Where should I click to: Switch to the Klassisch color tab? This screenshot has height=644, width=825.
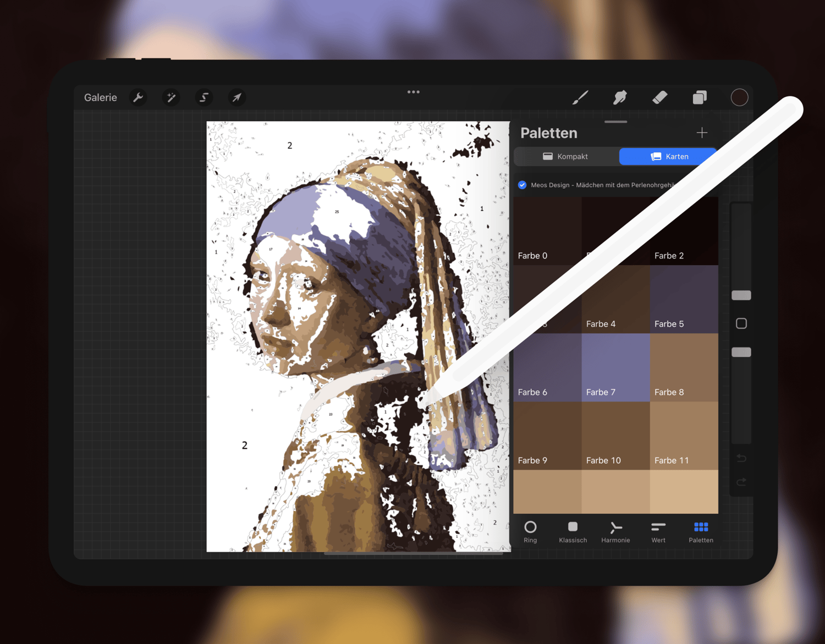pyautogui.click(x=573, y=532)
